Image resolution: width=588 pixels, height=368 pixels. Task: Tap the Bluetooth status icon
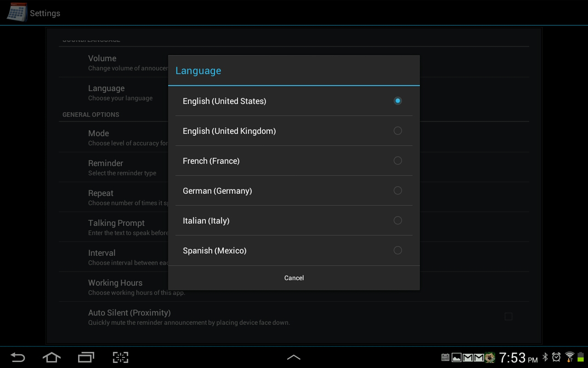(x=545, y=357)
